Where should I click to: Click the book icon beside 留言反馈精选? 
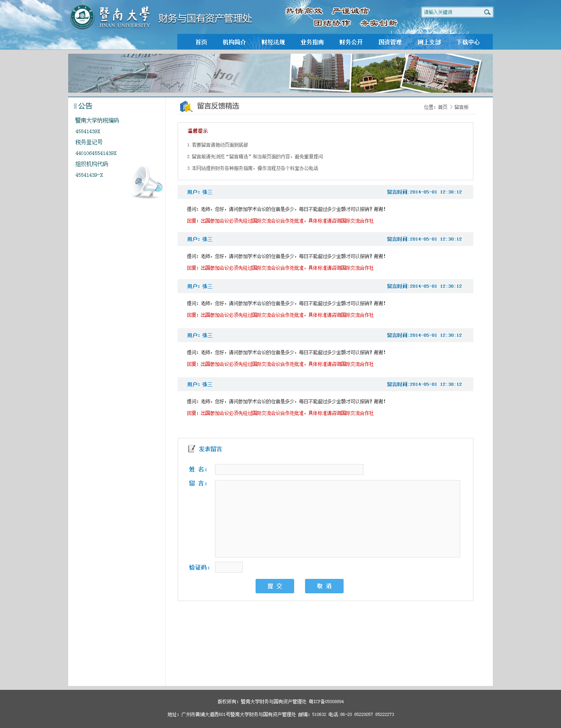coord(186,106)
